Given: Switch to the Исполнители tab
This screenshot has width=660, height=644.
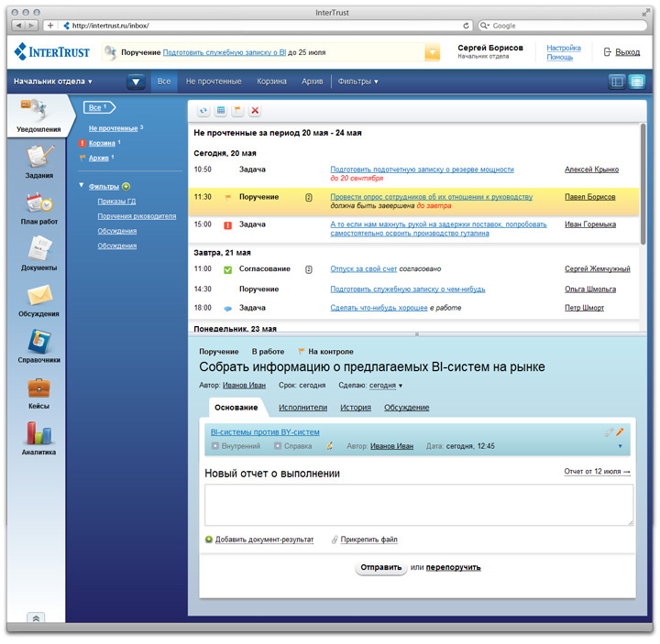Looking at the screenshot, I should 302,408.
